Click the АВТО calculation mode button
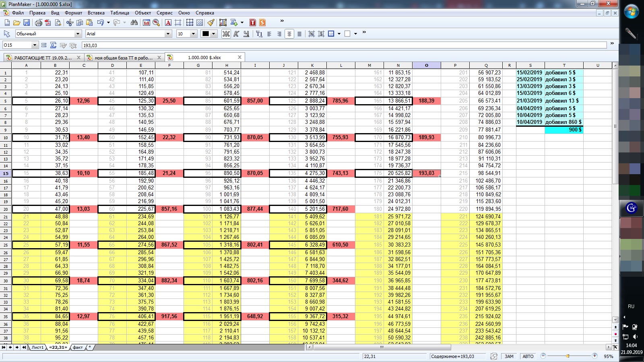Screen dimensions: 644x362 click(528, 356)
